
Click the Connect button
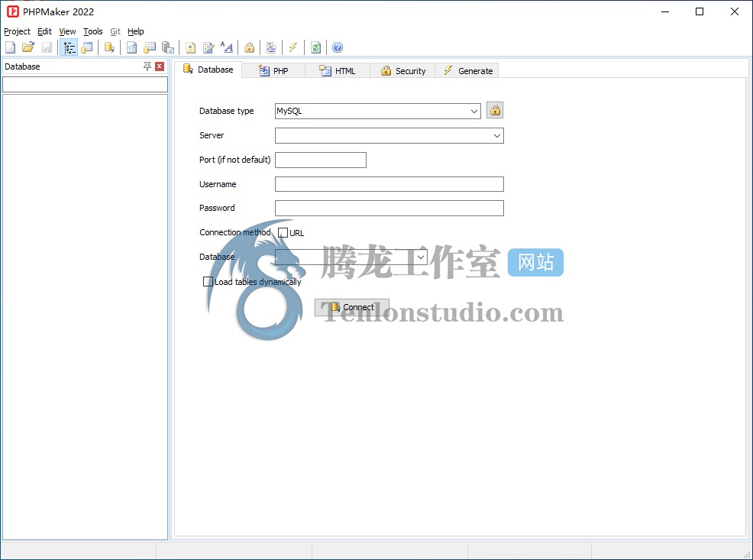[351, 307]
